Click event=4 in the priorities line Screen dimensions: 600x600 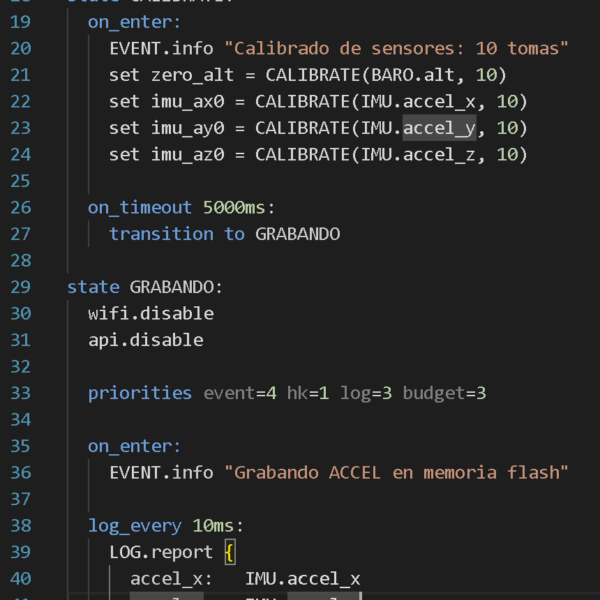(240, 393)
